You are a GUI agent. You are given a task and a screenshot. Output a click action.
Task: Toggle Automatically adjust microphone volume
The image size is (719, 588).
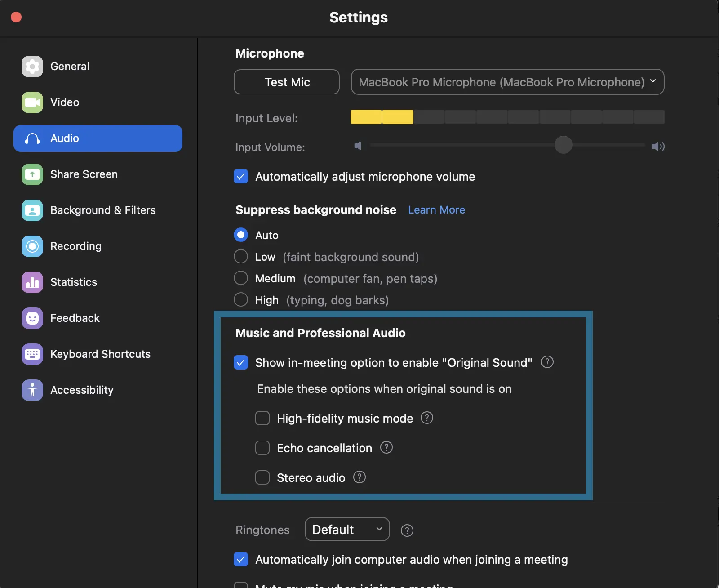pyautogui.click(x=241, y=176)
